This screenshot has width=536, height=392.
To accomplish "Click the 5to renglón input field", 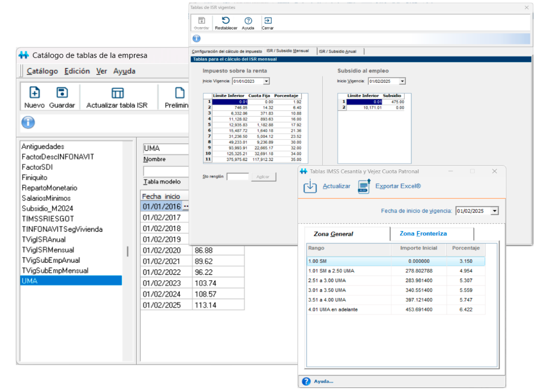I will [x=237, y=177].
